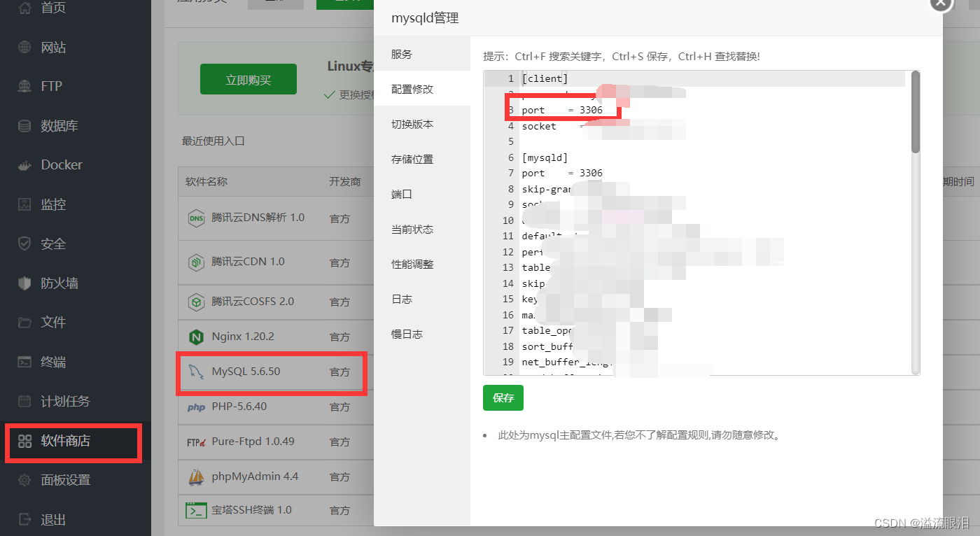980x536 pixels.
Task: Click the MySQL dolphin icon
Action: pos(195,372)
